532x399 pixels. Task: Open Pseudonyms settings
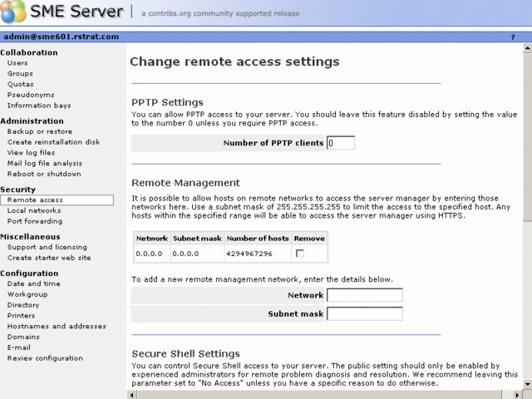(x=31, y=95)
